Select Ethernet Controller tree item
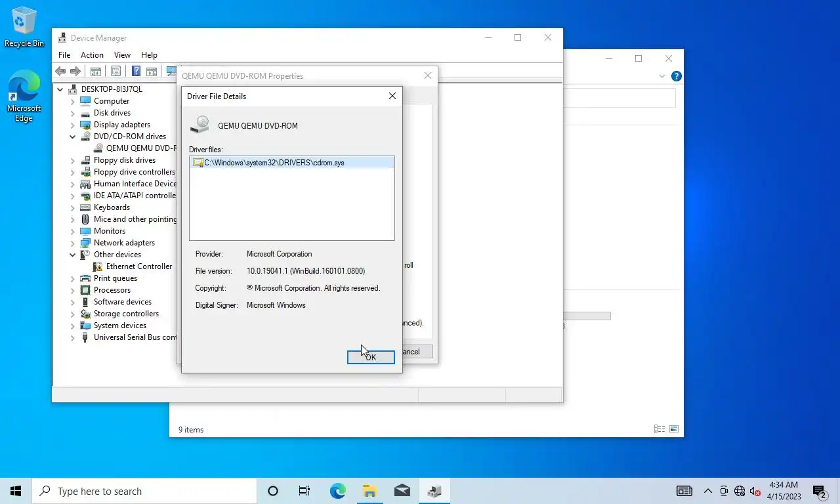The image size is (840, 504). [139, 266]
